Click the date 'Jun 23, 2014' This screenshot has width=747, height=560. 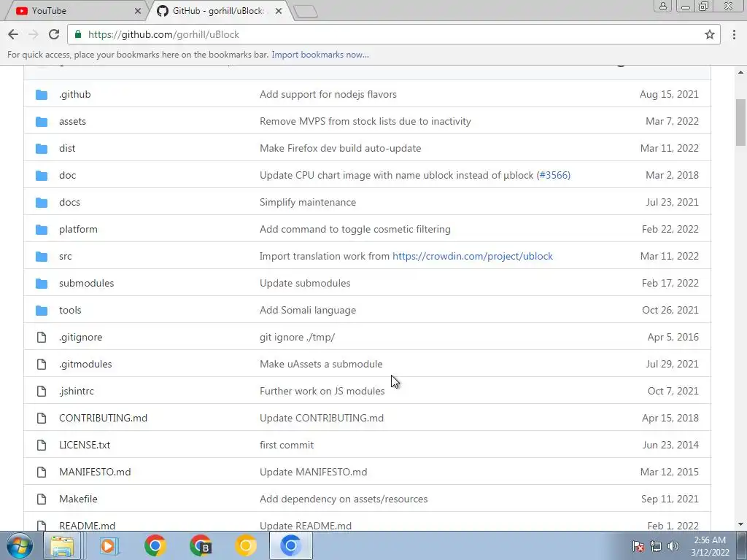click(x=671, y=446)
